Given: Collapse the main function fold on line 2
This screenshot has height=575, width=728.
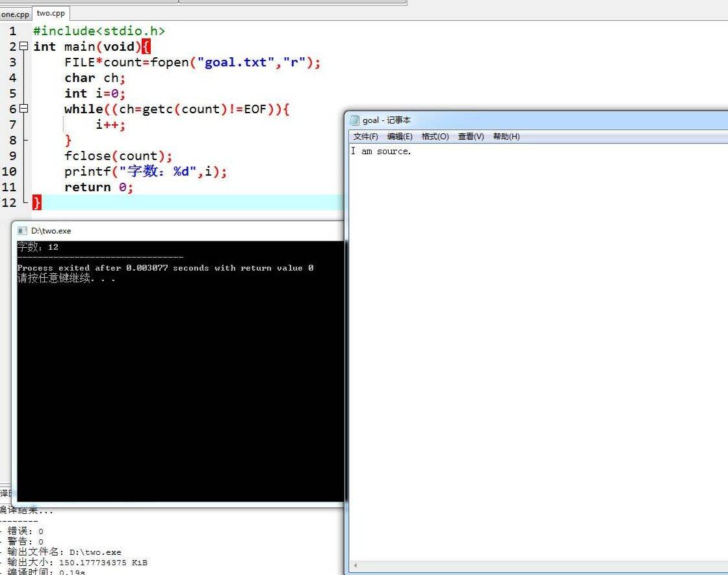Looking at the screenshot, I should click(23, 46).
